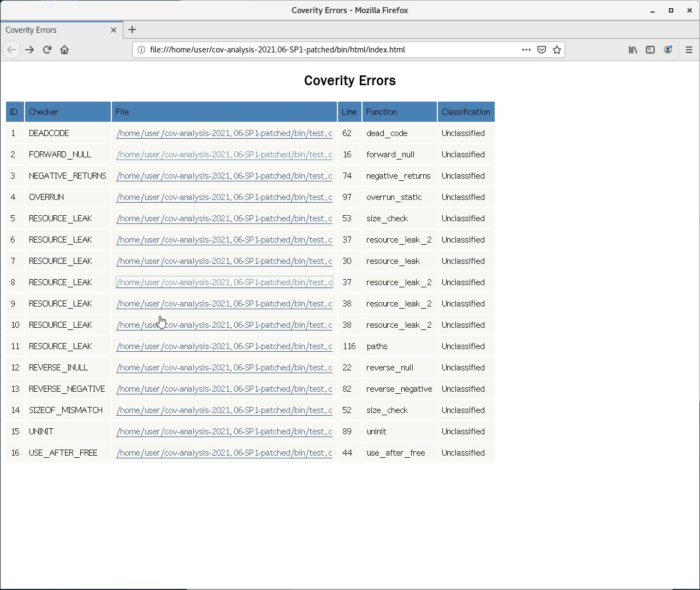Open file link in row ID 9
This screenshot has width=700, height=590.
click(224, 304)
